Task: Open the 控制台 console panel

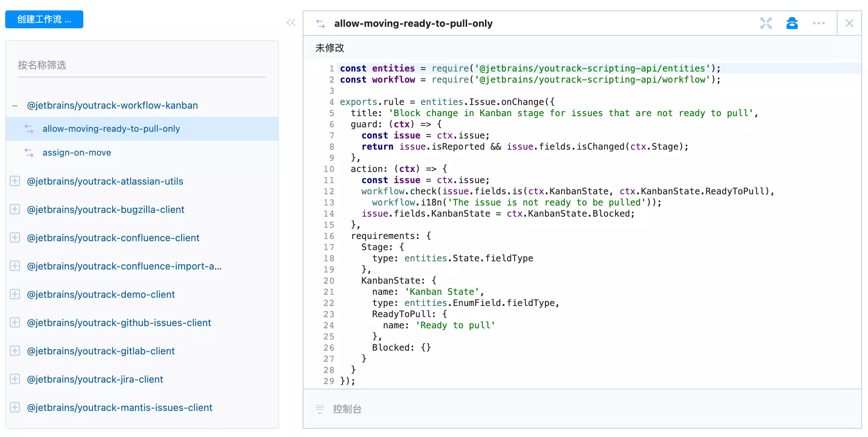Action: tap(347, 409)
